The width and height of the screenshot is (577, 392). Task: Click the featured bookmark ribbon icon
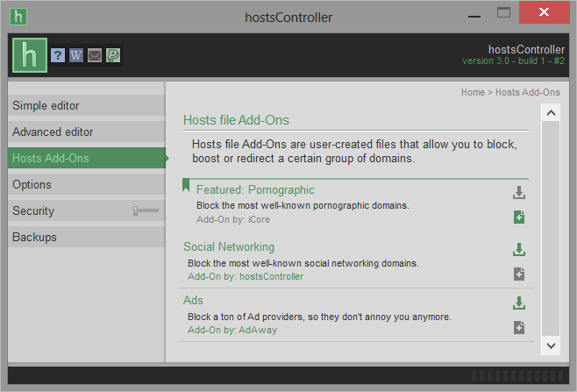(x=186, y=185)
